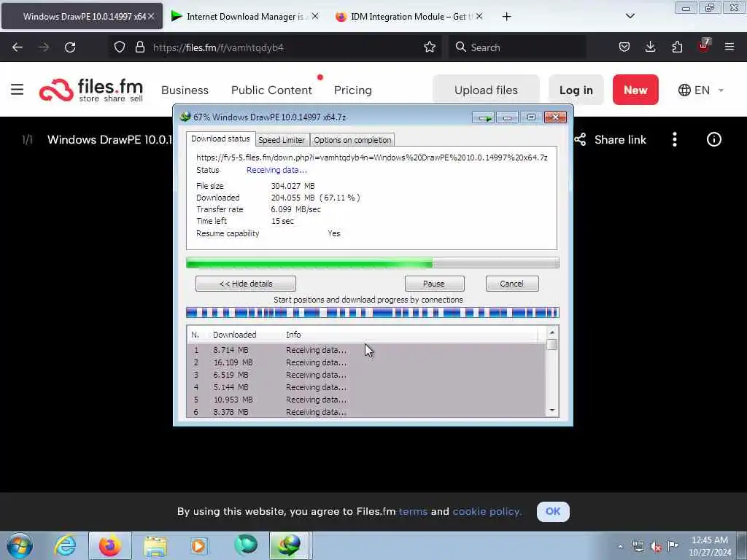The height and width of the screenshot is (560, 747).
Task: Click the Internet Download Manager taskbar icon
Action: 290,545
